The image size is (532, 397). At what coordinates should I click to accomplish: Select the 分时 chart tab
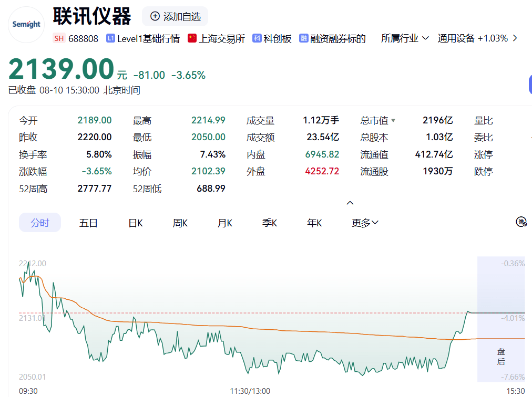(x=40, y=223)
